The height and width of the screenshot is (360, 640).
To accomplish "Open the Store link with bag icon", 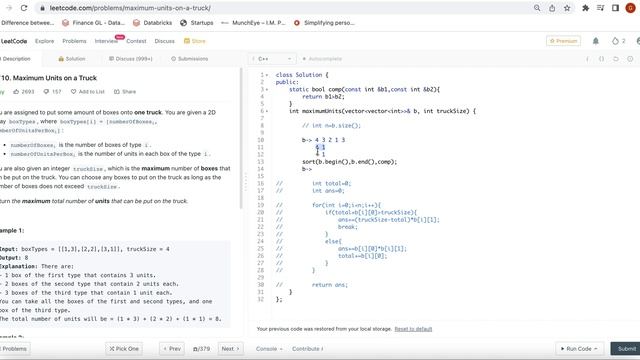I will 195,41.
